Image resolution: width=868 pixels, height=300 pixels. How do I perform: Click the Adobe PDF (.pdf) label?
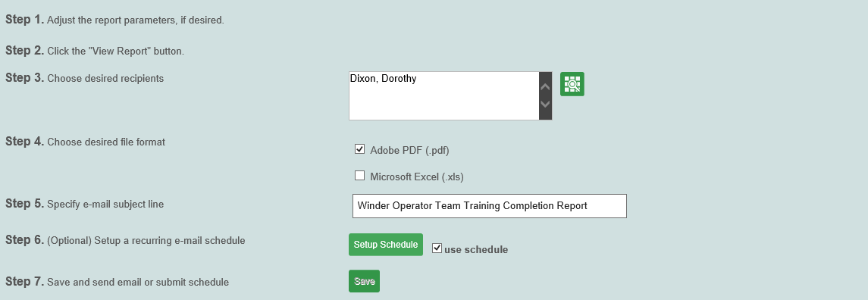409,150
